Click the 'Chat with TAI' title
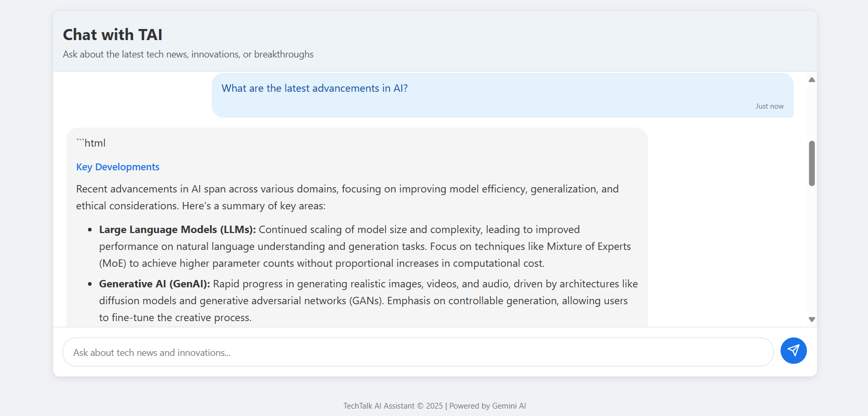 (x=113, y=35)
